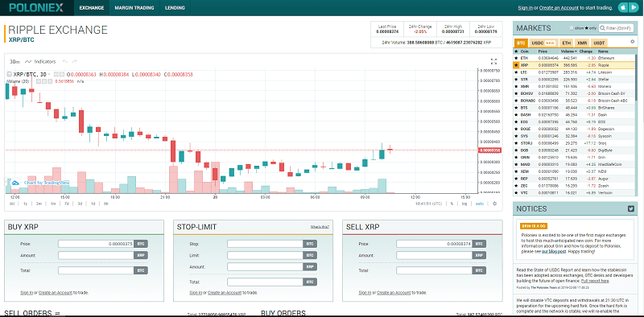Image resolution: width=644 pixels, height=317 pixels.
Task: Click the Stop-Limit Stop input field
Action: coord(265,244)
